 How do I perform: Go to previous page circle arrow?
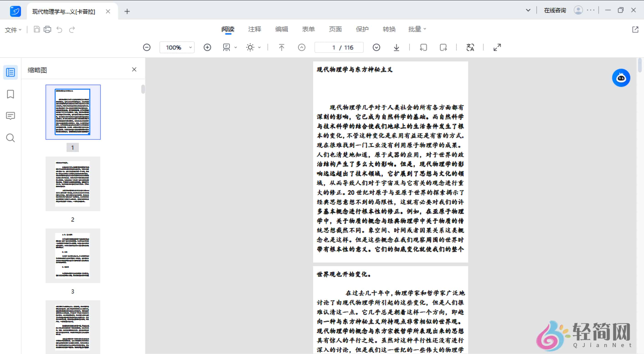click(301, 47)
